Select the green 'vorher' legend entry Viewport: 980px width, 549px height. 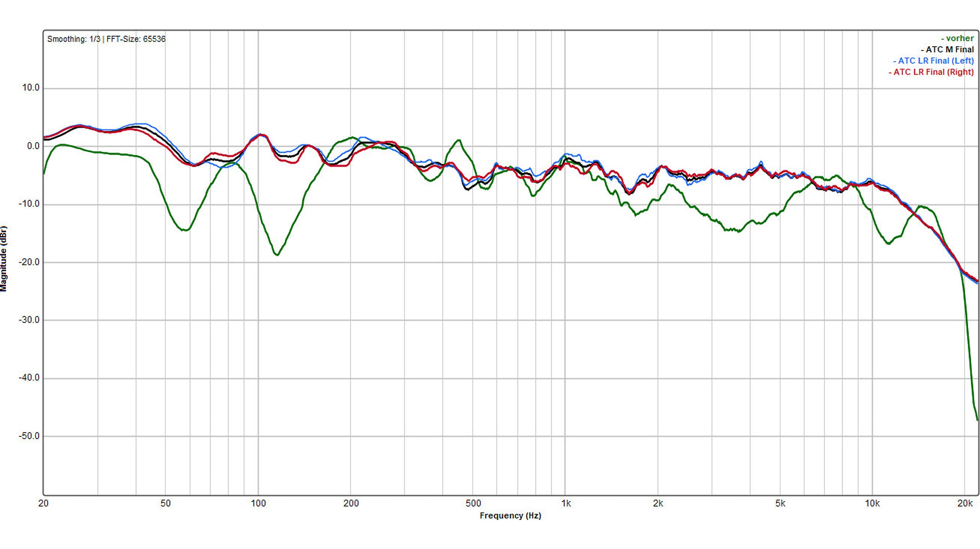click(x=957, y=38)
